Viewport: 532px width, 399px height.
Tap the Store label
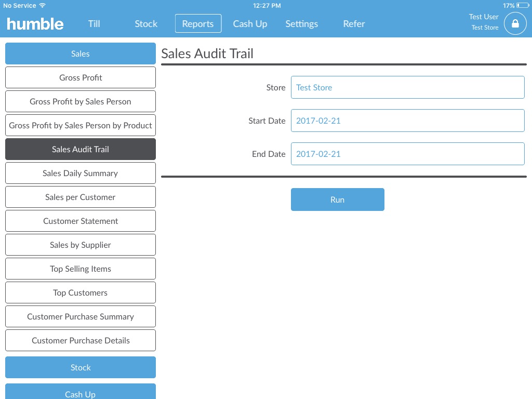coord(276,87)
